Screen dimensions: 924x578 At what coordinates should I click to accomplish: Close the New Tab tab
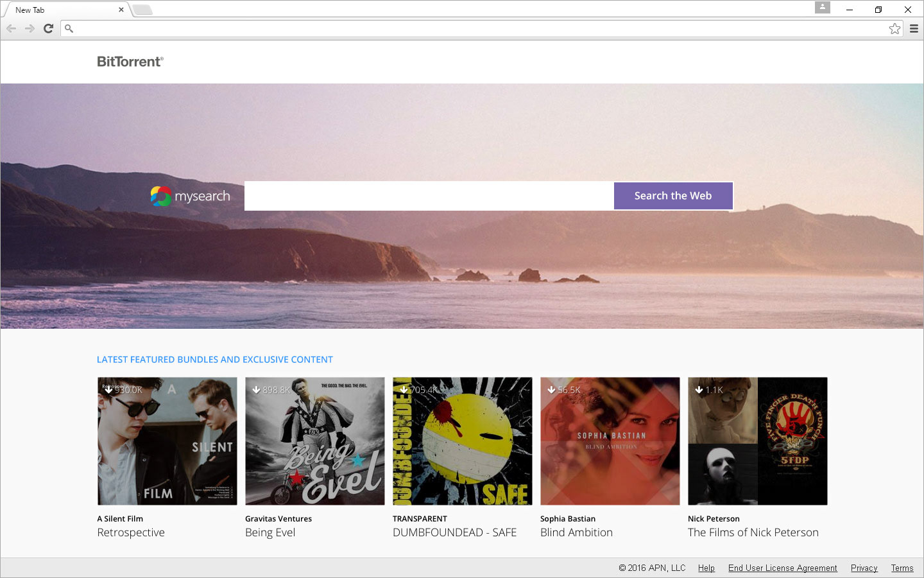121,10
